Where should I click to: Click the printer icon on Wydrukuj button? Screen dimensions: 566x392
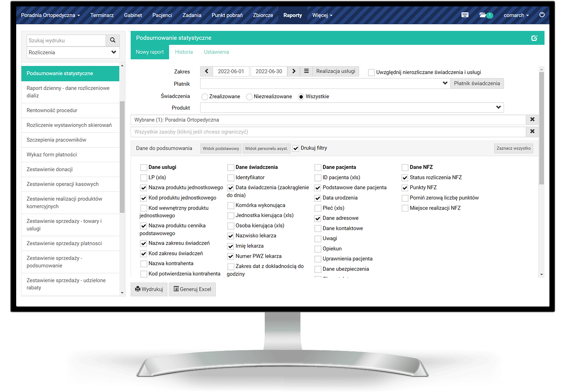coord(139,289)
